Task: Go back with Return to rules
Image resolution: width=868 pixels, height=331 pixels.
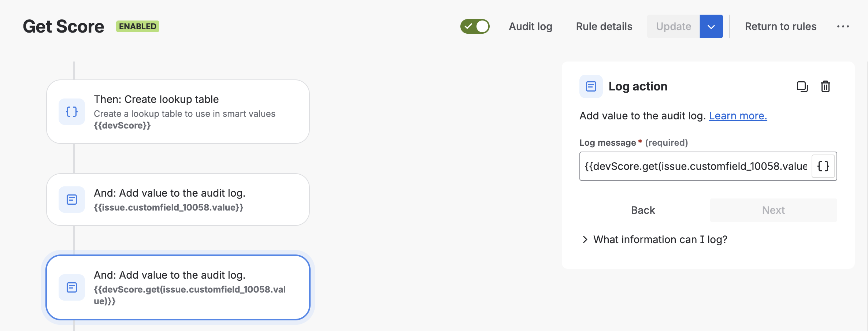Action: (x=780, y=26)
